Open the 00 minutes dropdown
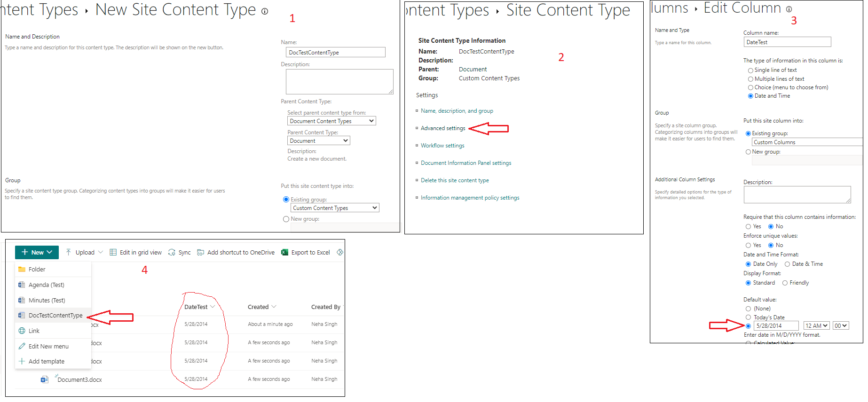 coord(841,325)
